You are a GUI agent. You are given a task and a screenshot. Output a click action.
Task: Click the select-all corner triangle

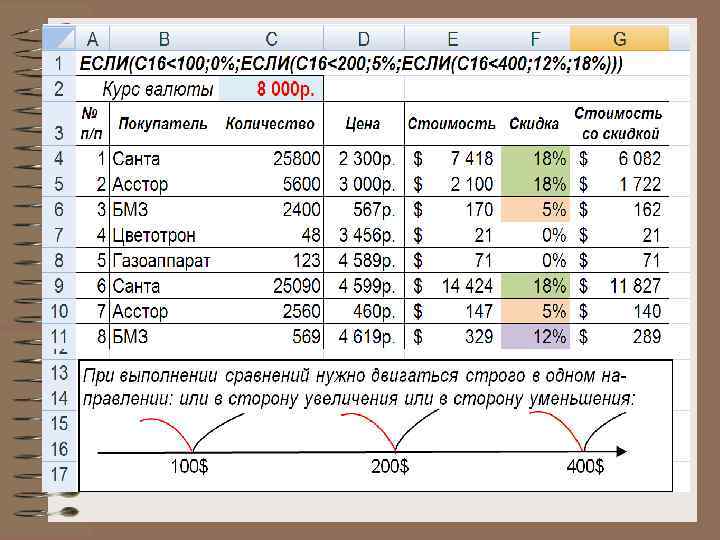(60, 39)
